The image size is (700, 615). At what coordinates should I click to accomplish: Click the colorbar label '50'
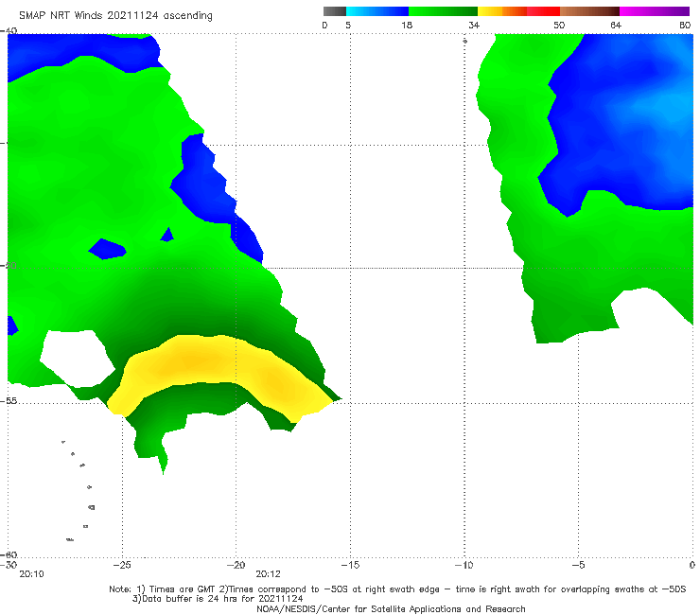coord(559,25)
